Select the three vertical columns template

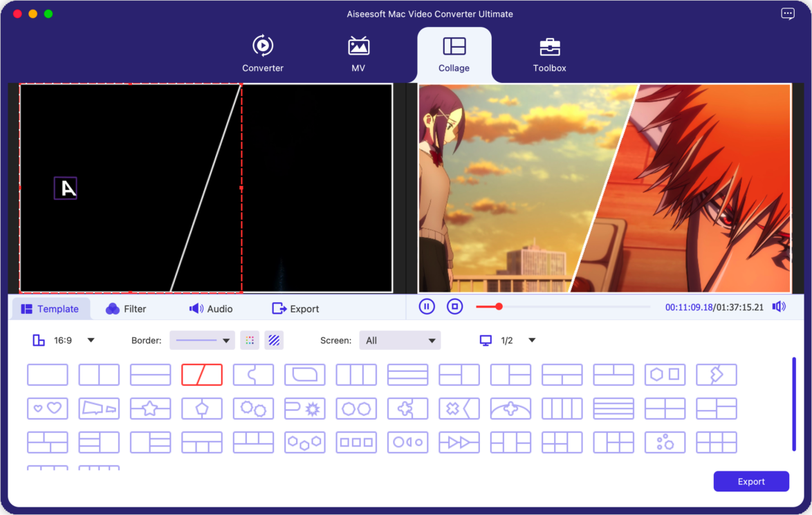[356, 375]
